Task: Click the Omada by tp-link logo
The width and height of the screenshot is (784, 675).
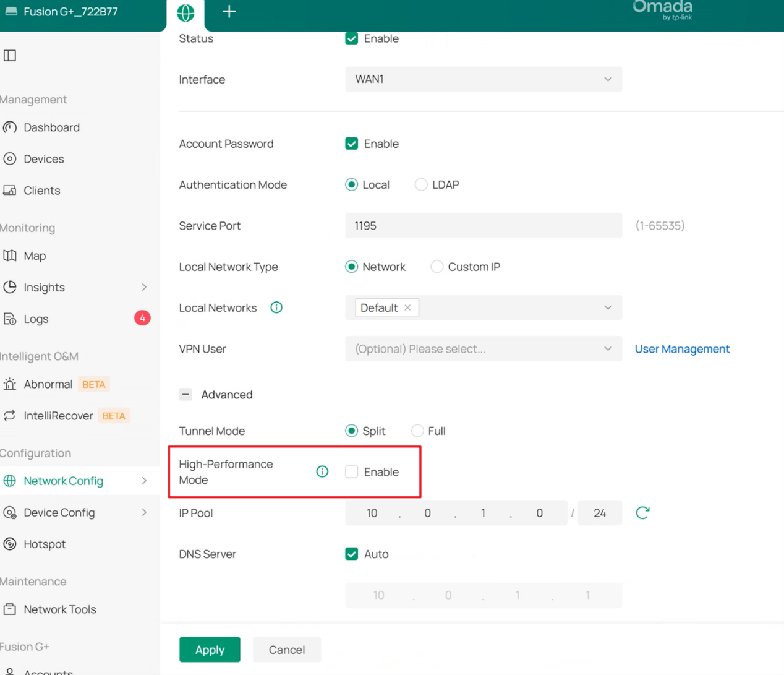Action: tap(663, 10)
